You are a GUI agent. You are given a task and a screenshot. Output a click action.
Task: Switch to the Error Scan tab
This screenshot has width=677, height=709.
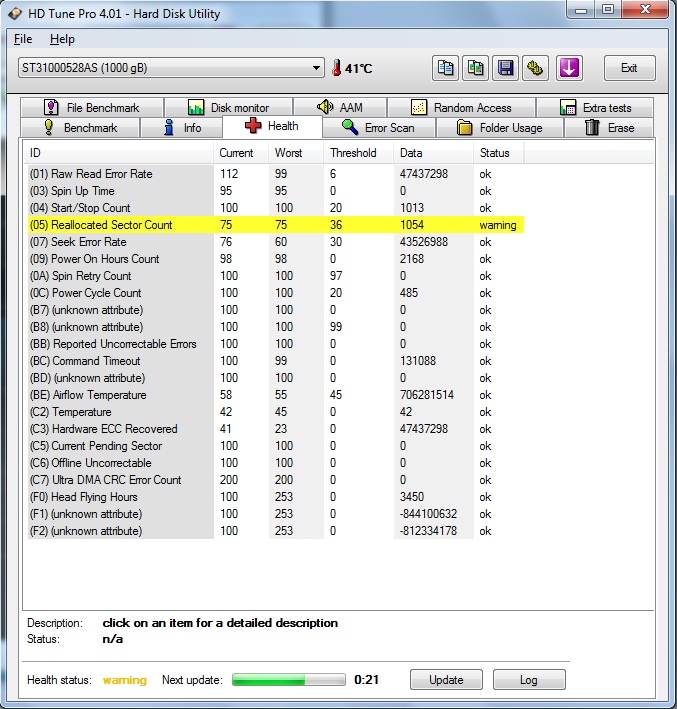tap(379, 128)
